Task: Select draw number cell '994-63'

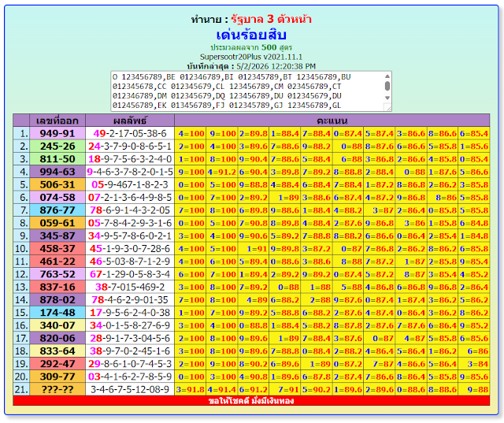Action: (57, 172)
